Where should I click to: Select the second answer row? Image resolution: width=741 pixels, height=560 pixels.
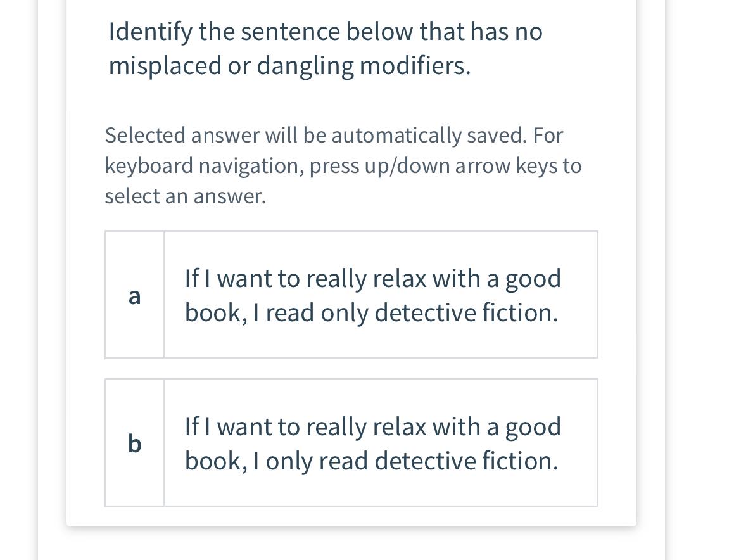pos(351,443)
